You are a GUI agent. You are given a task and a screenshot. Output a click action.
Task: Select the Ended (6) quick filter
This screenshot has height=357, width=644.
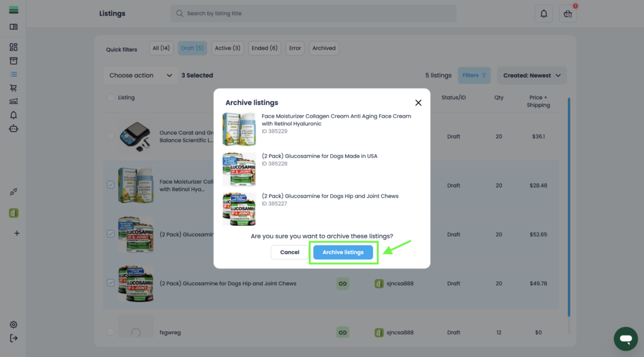[265, 48]
